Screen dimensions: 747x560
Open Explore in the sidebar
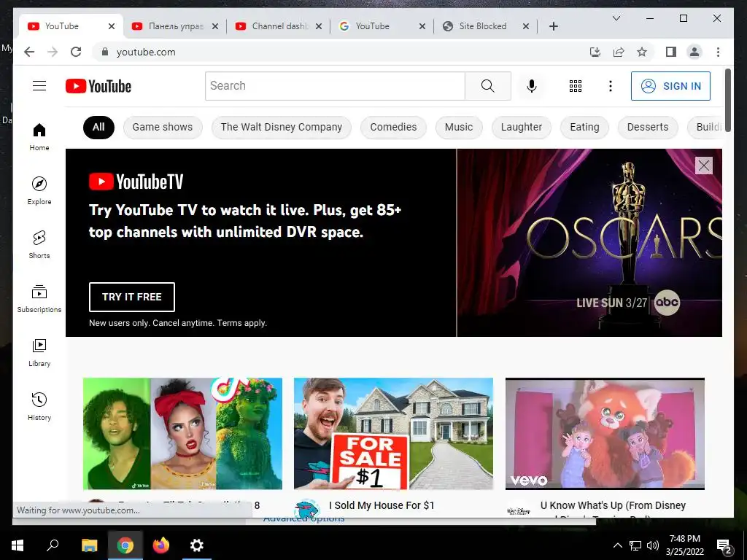39,190
